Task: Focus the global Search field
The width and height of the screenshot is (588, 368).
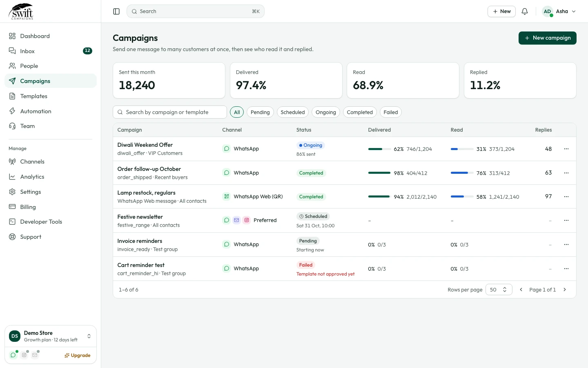Action: 196,11
